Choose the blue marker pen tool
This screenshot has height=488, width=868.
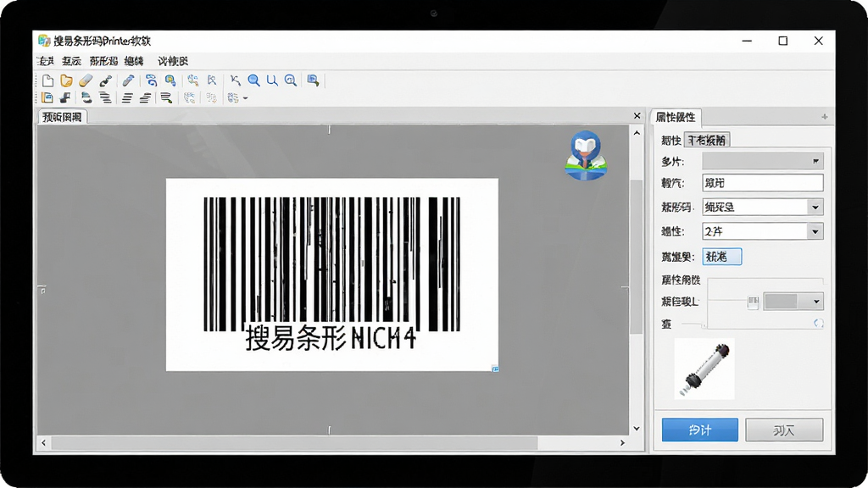point(129,80)
